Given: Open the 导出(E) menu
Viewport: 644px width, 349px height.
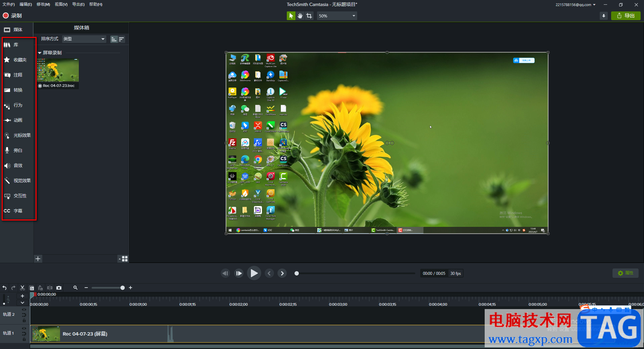Looking at the screenshot, I should pyautogui.click(x=78, y=4).
